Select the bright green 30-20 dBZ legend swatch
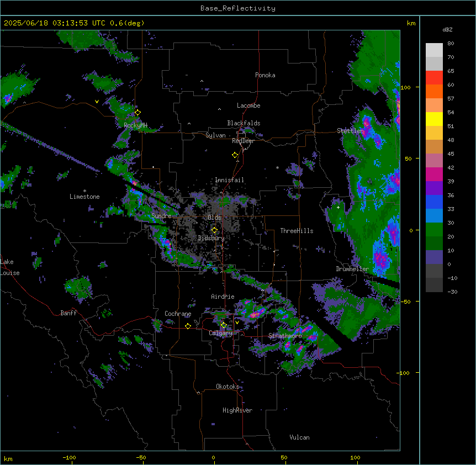Viewport: 476px width, 465px height. (434, 230)
